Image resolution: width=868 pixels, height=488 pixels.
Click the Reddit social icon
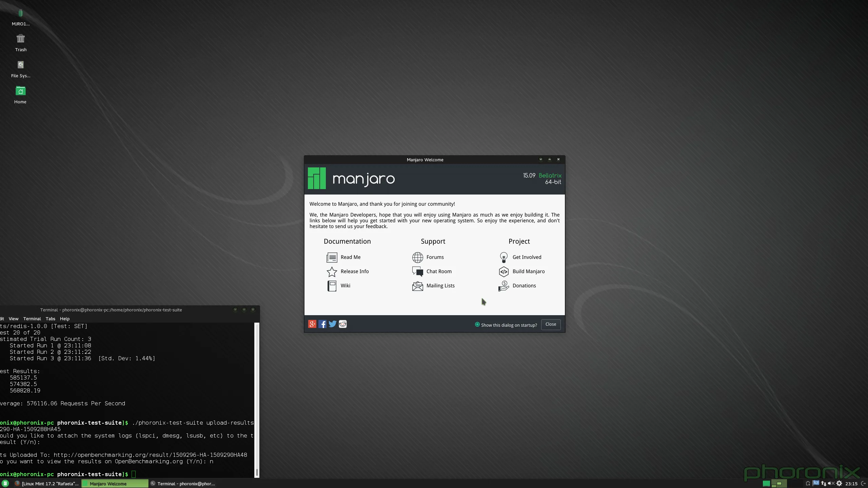(x=343, y=324)
